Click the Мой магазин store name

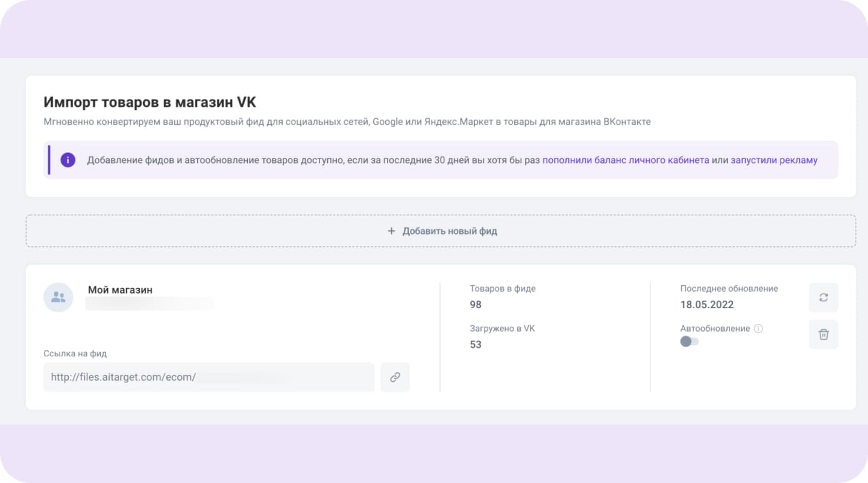coord(120,290)
